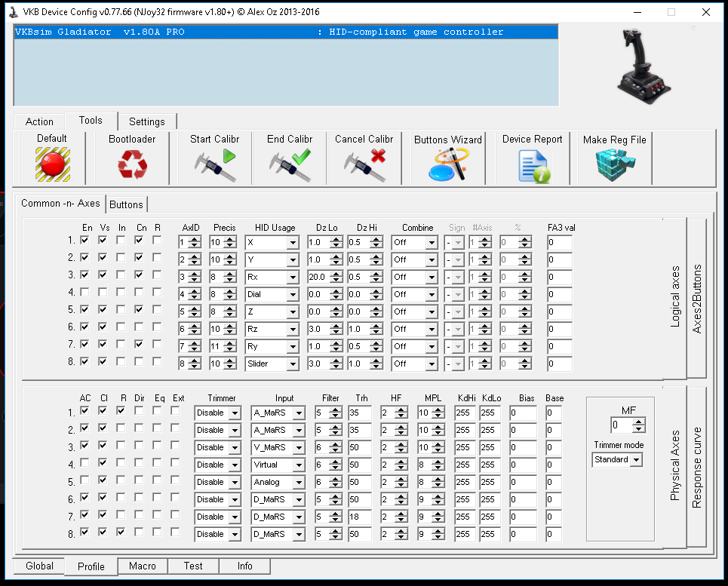Image resolution: width=728 pixels, height=586 pixels.
Task: Minimize the VKB Device Config window
Action: (637, 12)
